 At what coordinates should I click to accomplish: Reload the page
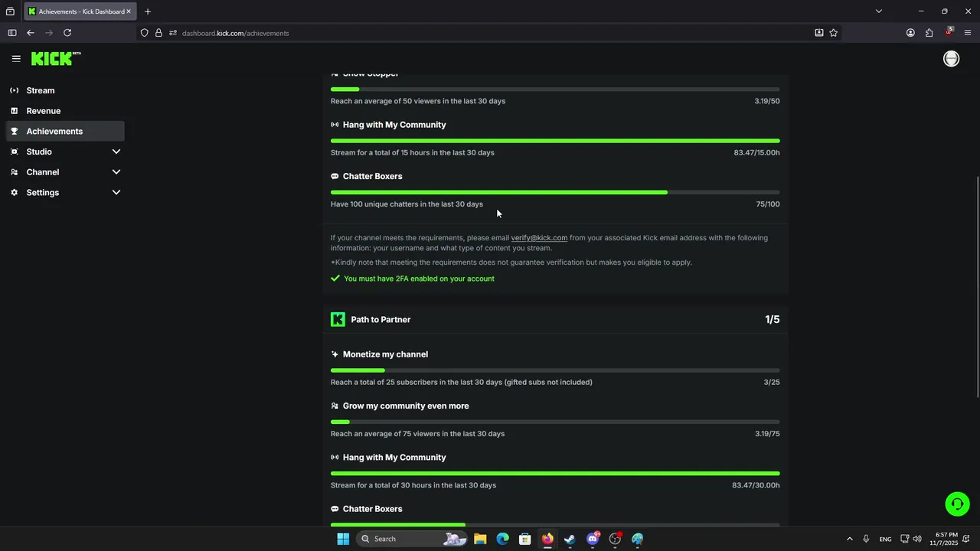point(67,33)
